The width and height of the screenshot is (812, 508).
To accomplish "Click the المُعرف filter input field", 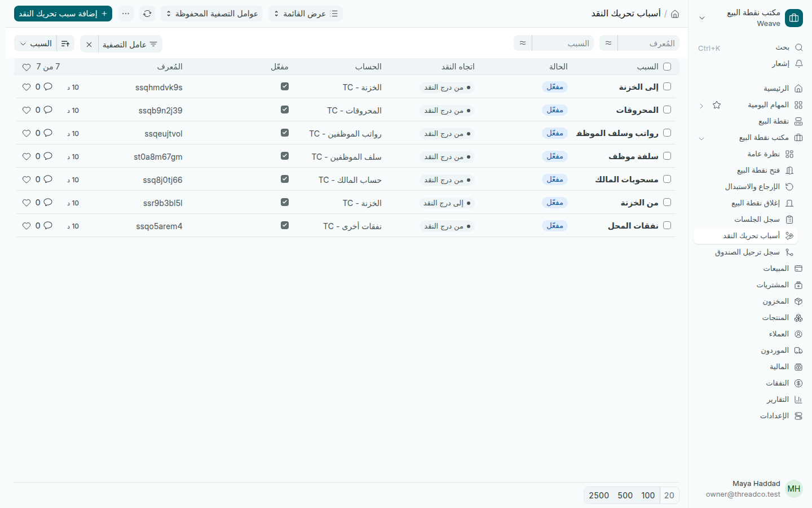I will 648,43.
